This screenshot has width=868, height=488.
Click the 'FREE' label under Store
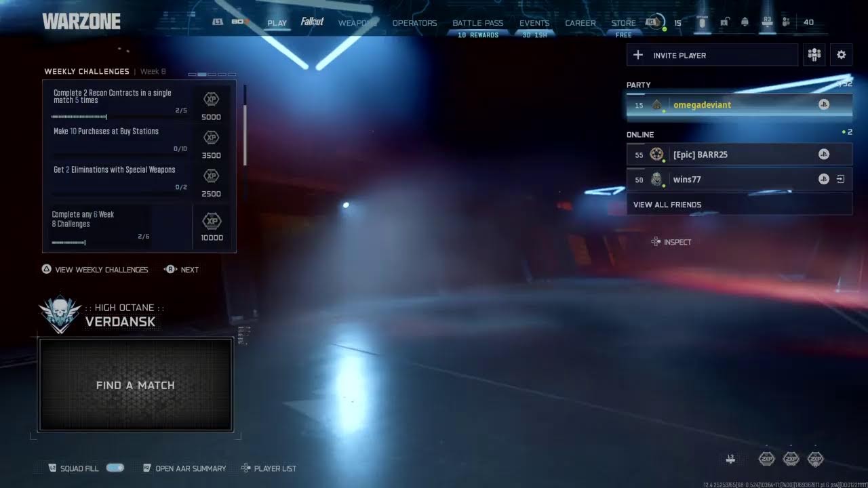tap(624, 35)
